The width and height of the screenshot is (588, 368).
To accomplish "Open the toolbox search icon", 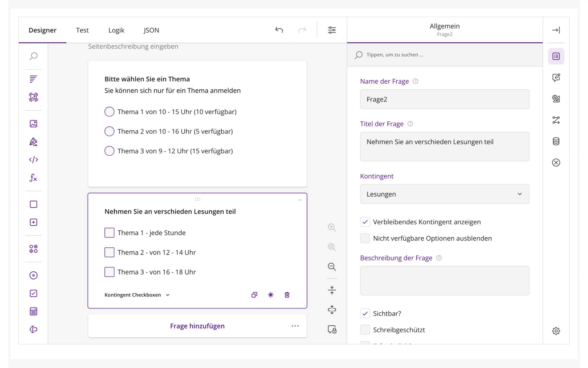I will point(33,56).
